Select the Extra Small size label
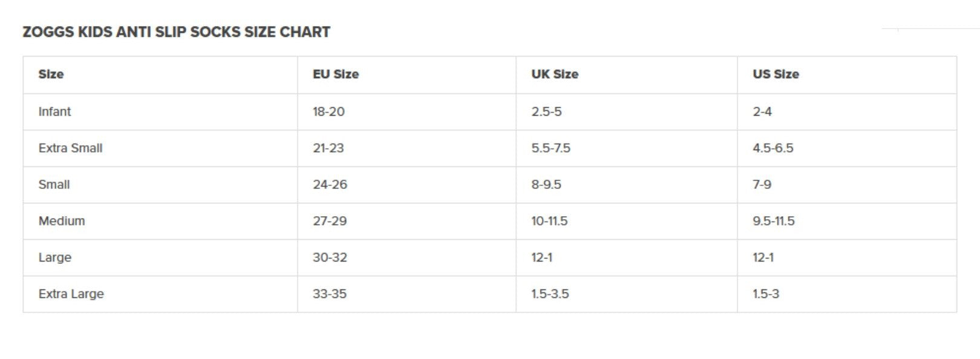Viewport: 980px width, 359px height. click(70, 148)
